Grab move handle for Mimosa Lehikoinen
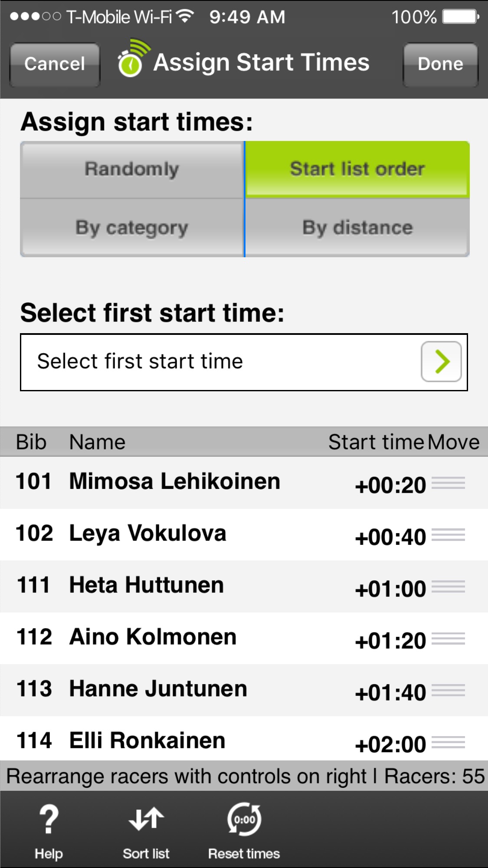Viewport: 488px width, 868px height. click(449, 483)
